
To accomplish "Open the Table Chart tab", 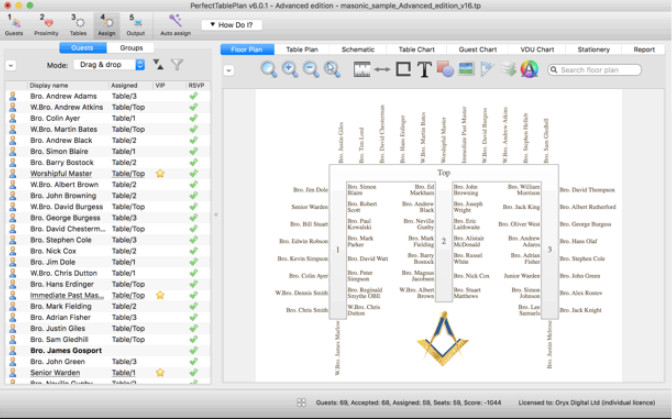I will point(416,49).
